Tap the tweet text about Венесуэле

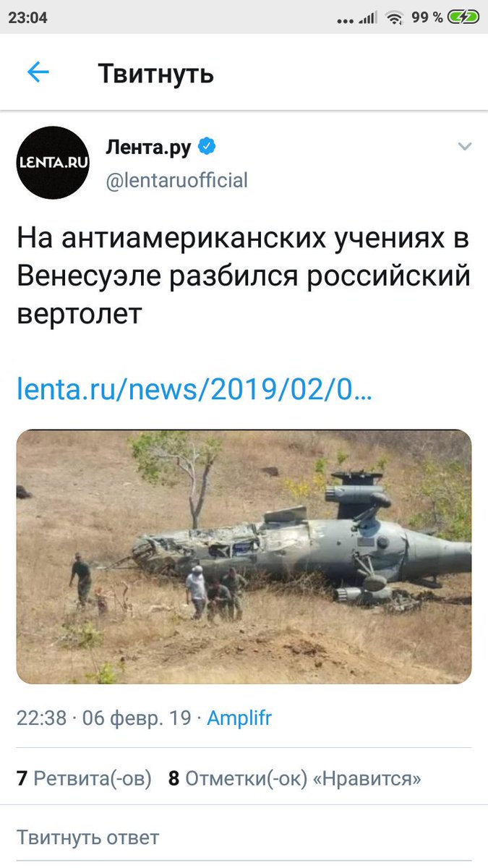(x=243, y=277)
